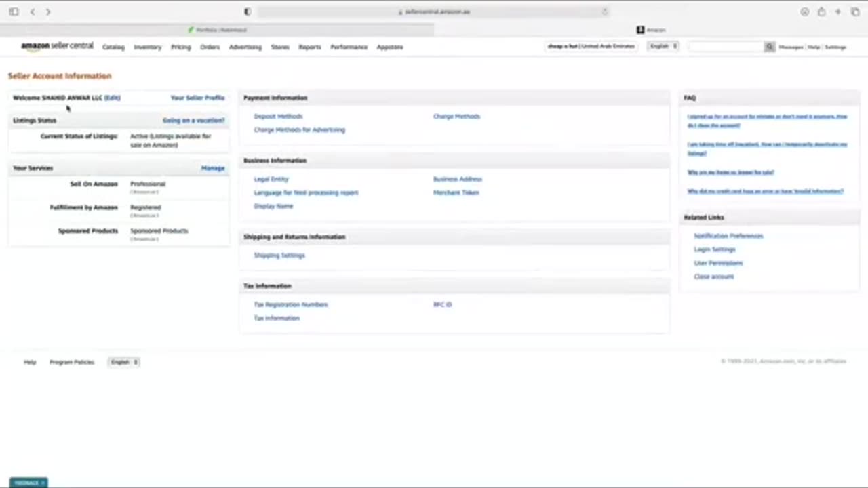The height and width of the screenshot is (488, 868).
Task: Open Business Address link
Action: 458,179
